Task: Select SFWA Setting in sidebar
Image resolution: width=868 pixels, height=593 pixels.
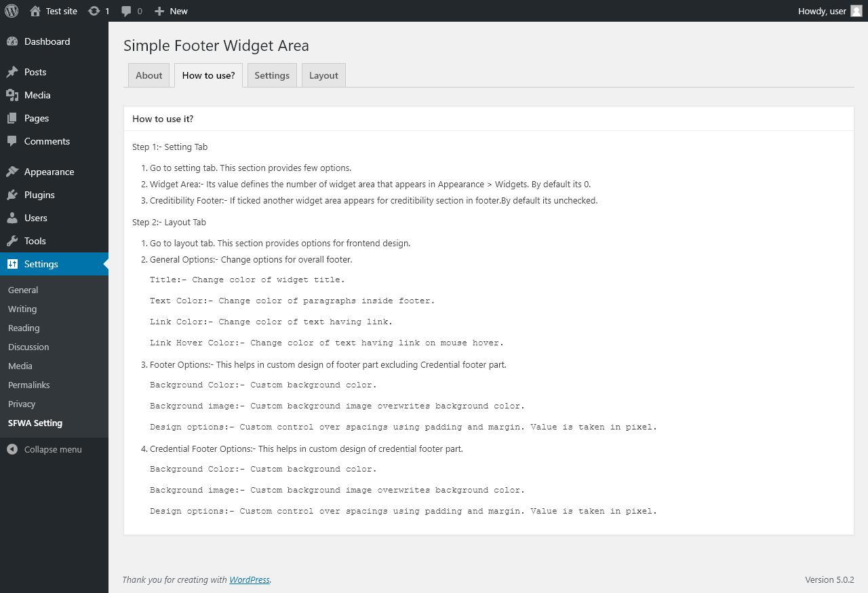Action: (35, 423)
